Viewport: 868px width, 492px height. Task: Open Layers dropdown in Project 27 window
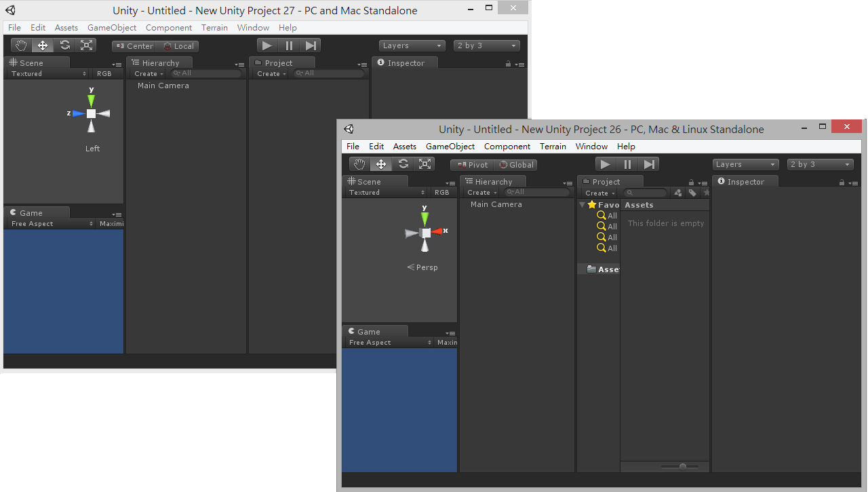(412, 45)
